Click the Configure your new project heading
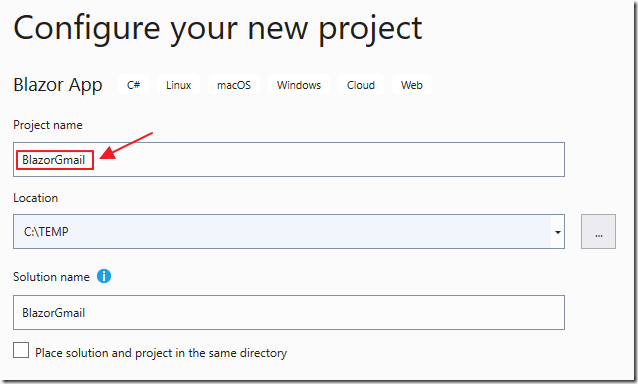The image size is (638, 384). [x=218, y=29]
